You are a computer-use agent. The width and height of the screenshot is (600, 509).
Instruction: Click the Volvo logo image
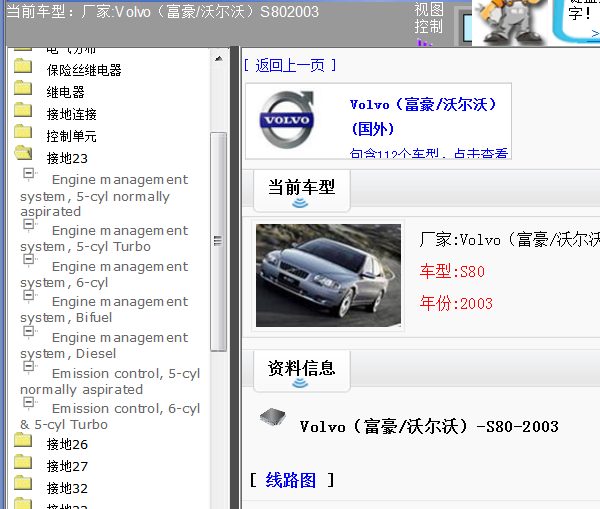(287, 120)
